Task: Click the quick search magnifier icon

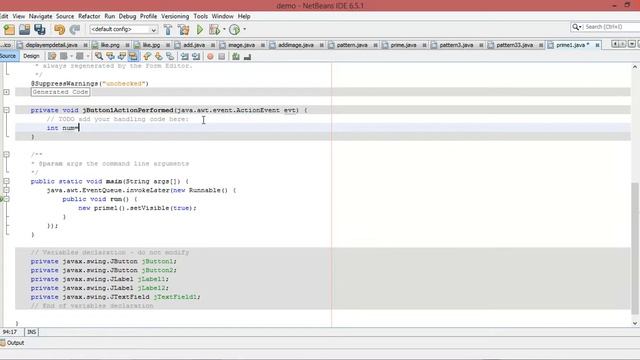Action: [x=576, y=27]
